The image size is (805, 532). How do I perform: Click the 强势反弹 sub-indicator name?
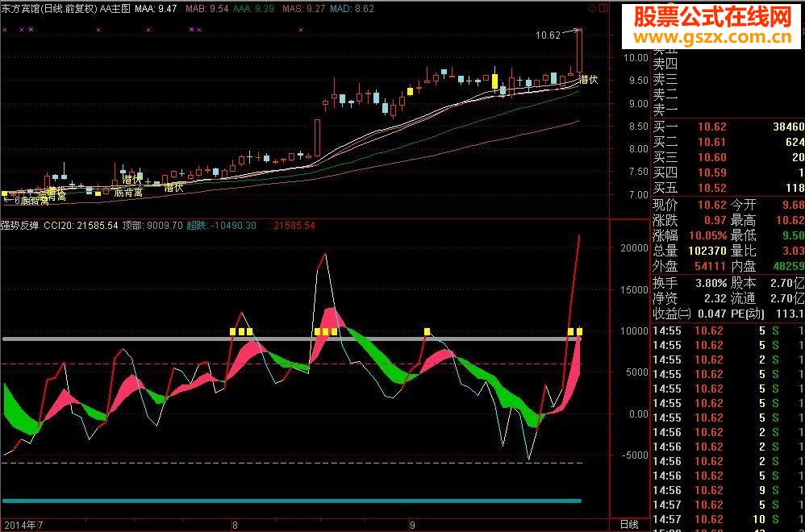tap(19, 225)
